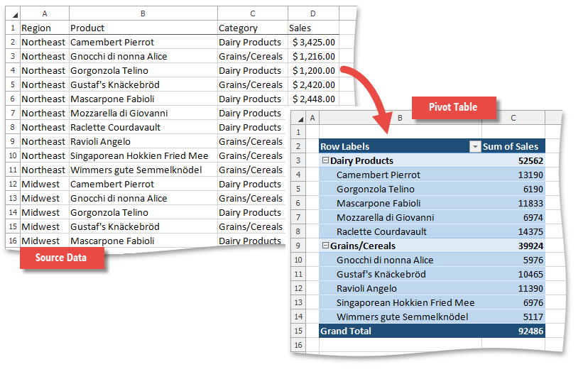Screen dimensions: 588x379
Task: Select Northeast Wimmers gute Semmelknödel cell
Action: click(143, 170)
